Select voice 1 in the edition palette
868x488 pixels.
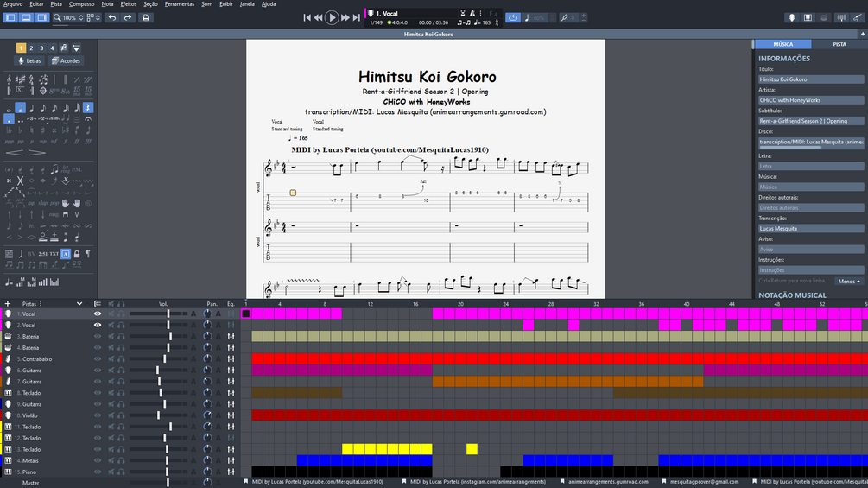point(21,48)
